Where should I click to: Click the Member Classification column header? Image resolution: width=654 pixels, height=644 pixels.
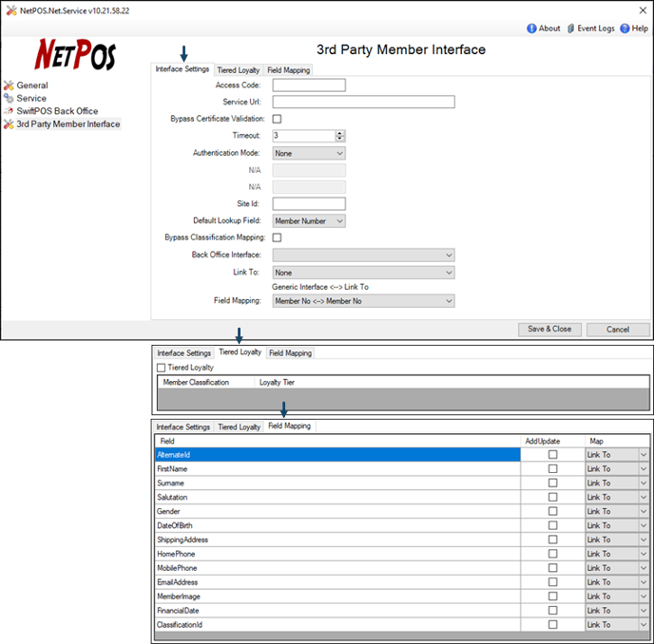tap(206, 382)
